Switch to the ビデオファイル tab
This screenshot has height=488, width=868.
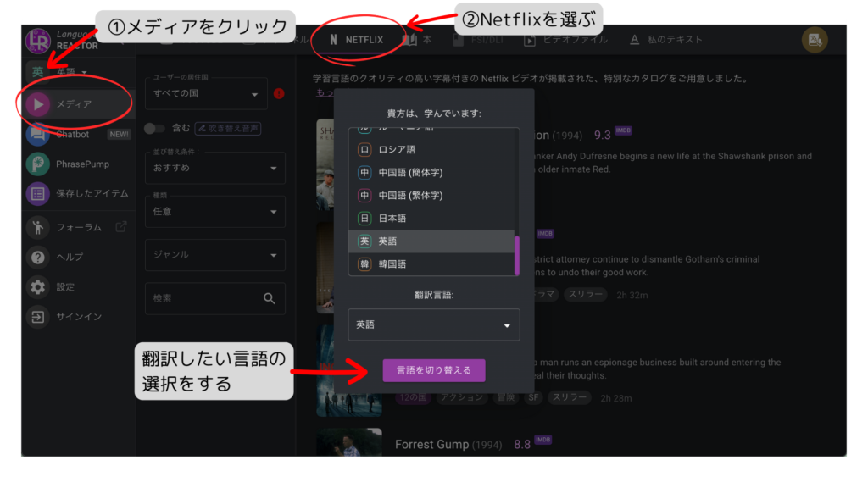[x=565, y=40]
